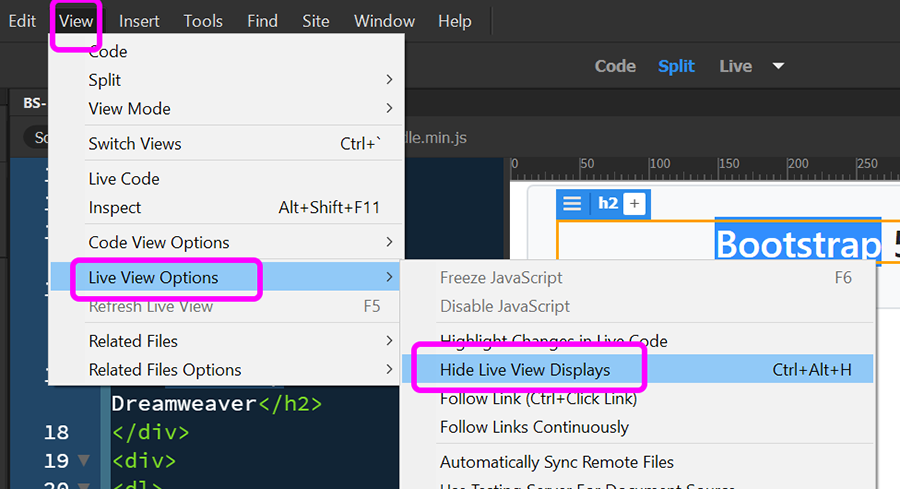Click the </div> code on line 18

[x=150, y=432]
